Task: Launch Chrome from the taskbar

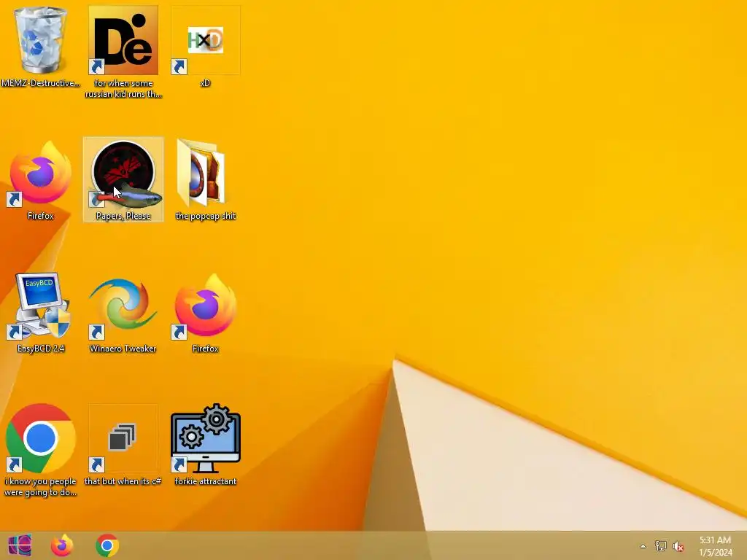Action: click(x=107, y=545)
